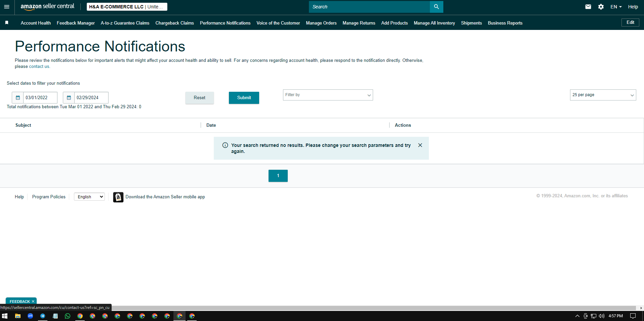Open the FEEDBACK tab
This screenshot has height=321, width=644.
pyautogui.click(x=19, y=302)
